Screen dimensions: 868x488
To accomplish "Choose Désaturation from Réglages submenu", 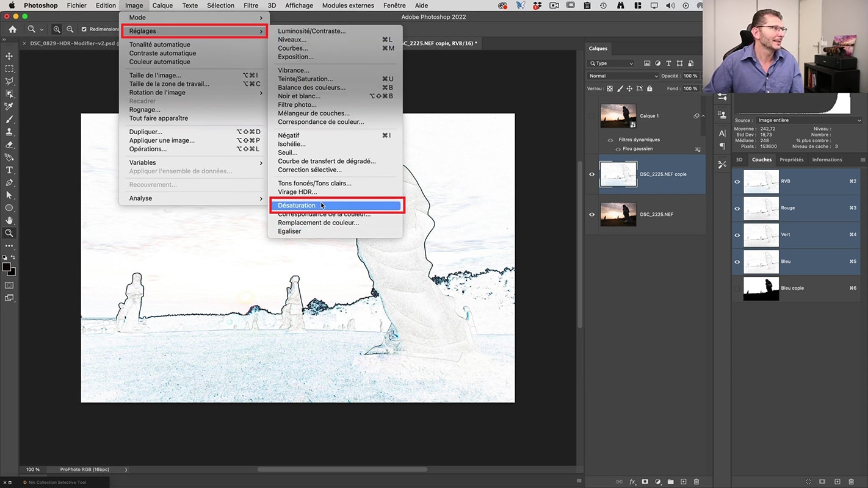I will tap(335, 206).
